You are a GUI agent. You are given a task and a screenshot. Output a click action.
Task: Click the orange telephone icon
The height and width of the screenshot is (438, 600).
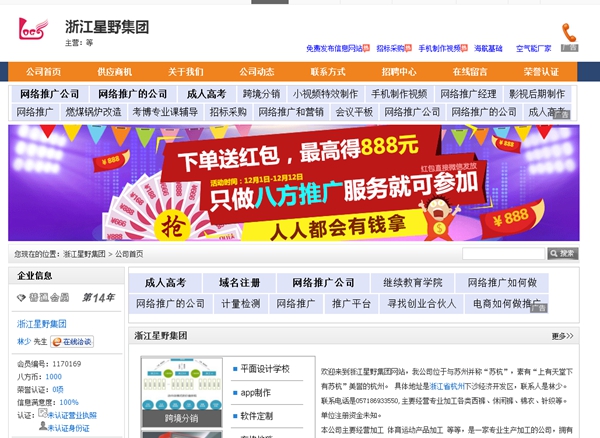(568, 32)
